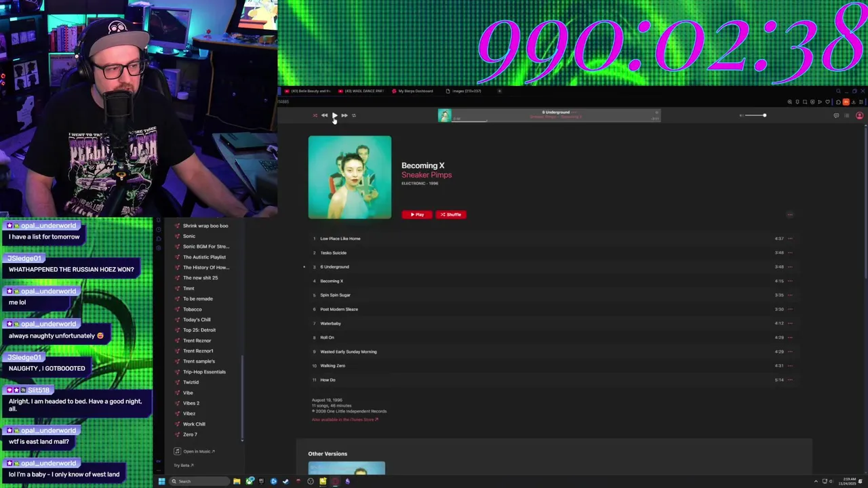Screen dimensions: 868x488
Task: Open the play queue list icon
Action: 846,115
